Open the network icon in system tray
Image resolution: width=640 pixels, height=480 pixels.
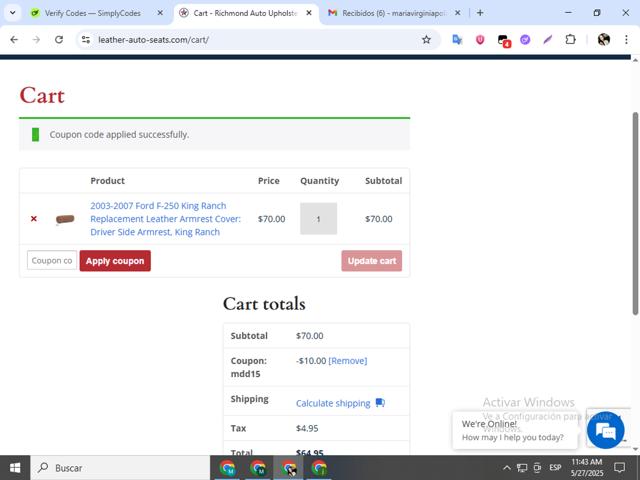(x=522, y=468)
